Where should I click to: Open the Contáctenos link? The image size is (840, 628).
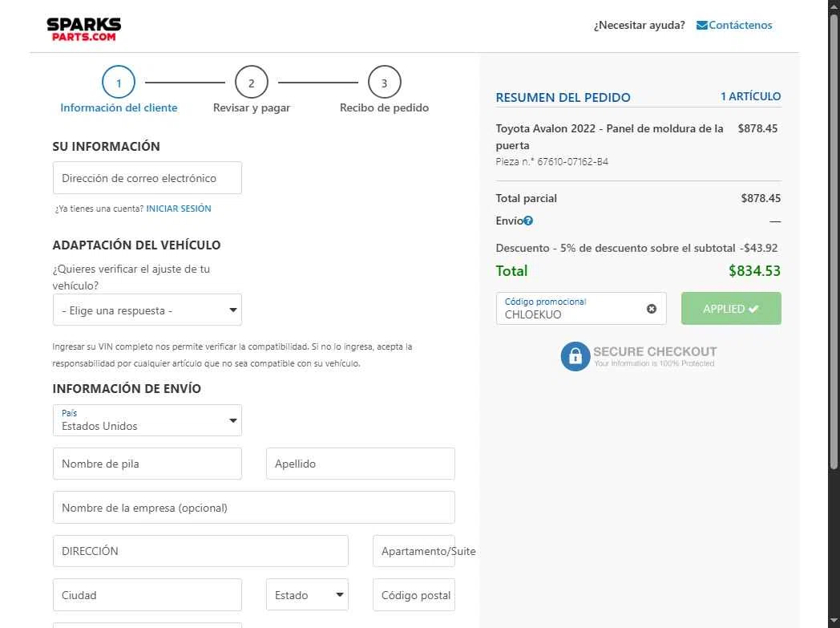[741, 25]
